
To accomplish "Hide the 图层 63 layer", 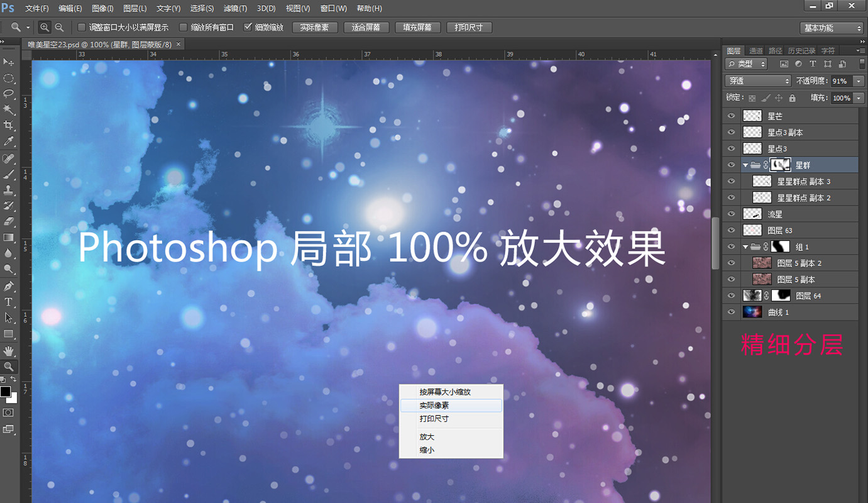I will point(731,231).
